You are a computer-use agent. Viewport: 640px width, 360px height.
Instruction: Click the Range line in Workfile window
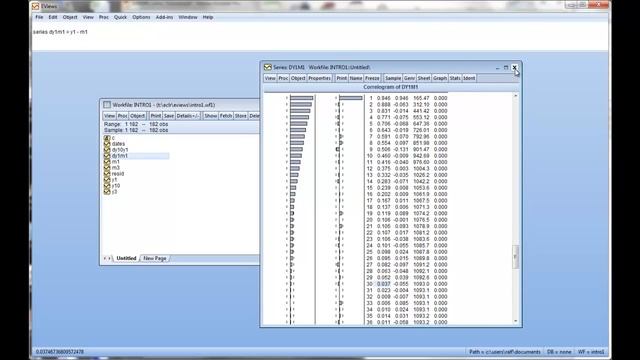coord(136,124)
